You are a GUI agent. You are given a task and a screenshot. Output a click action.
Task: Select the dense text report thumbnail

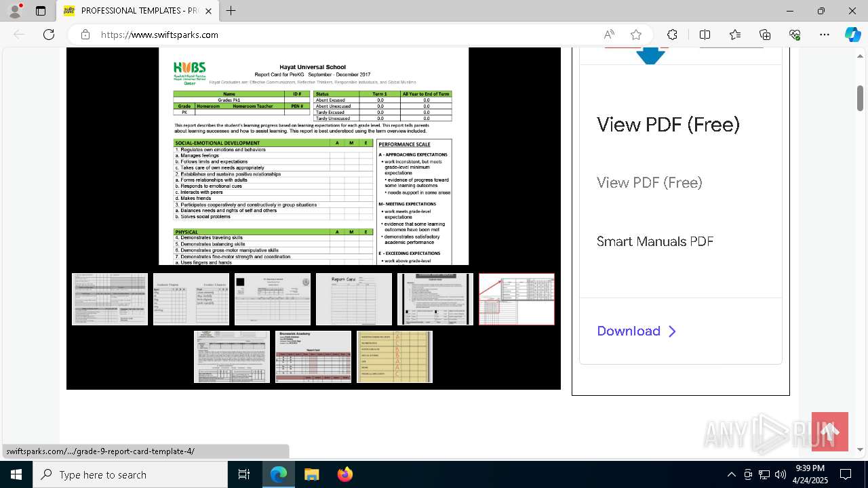232,357
